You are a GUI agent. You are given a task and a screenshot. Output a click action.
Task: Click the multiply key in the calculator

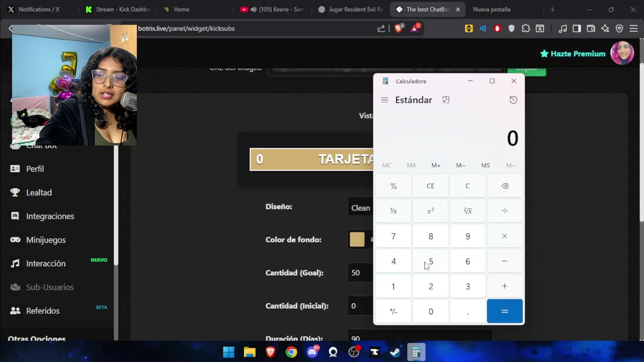point(505,236)
